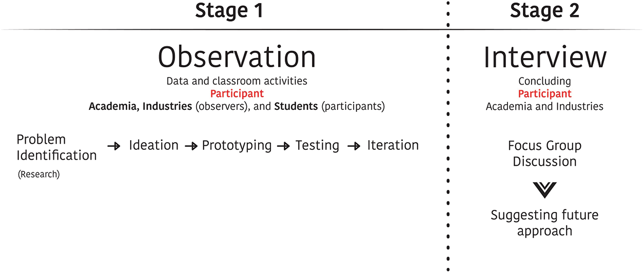The image size is (644, 273).
Task: Click the Data and classroom activities subtitle
Action: pyautogui.click(x=237, y=81)
